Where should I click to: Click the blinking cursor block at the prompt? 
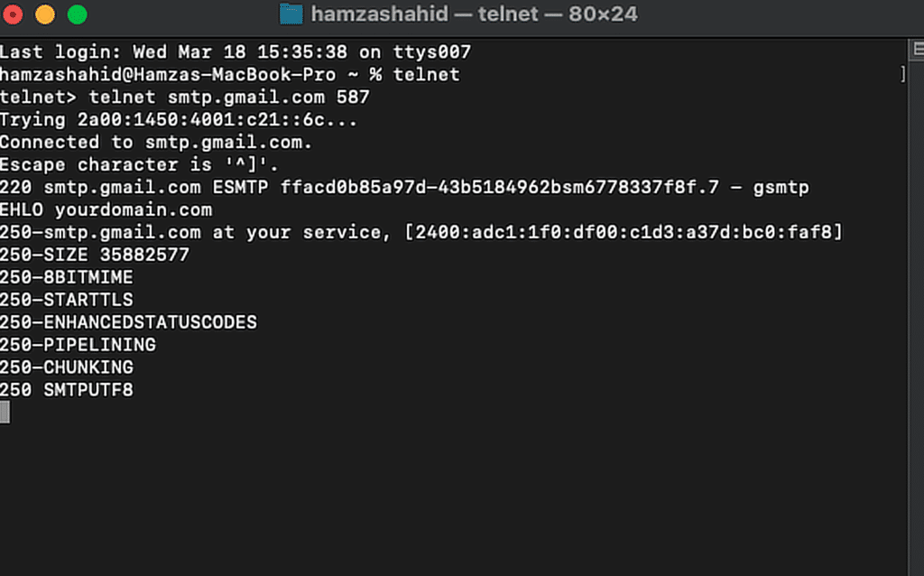click(x=5, y=413)
